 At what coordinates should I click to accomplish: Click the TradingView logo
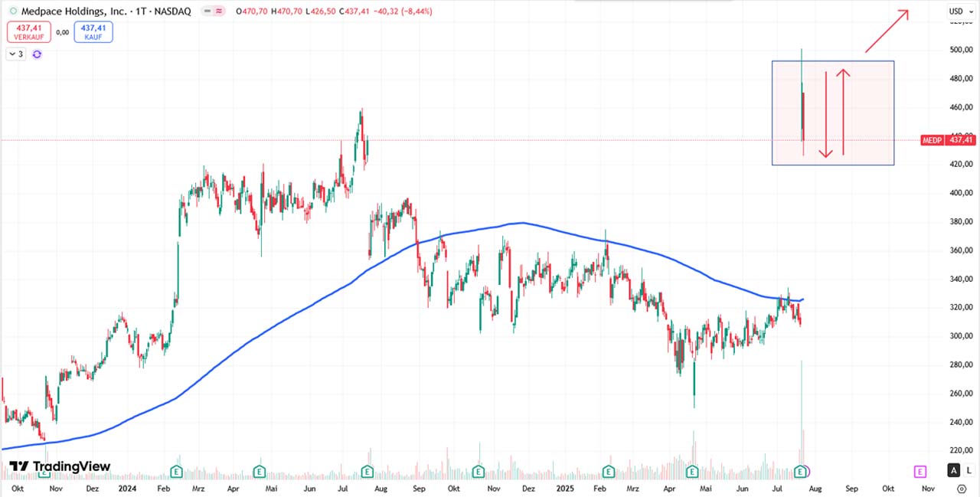pyautogui.click(x=60, y=466)
